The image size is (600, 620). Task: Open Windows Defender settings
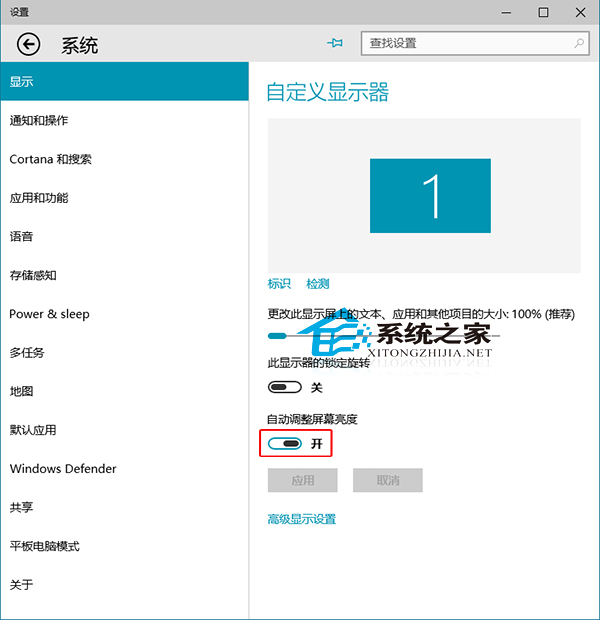click(x=63, y=469)
